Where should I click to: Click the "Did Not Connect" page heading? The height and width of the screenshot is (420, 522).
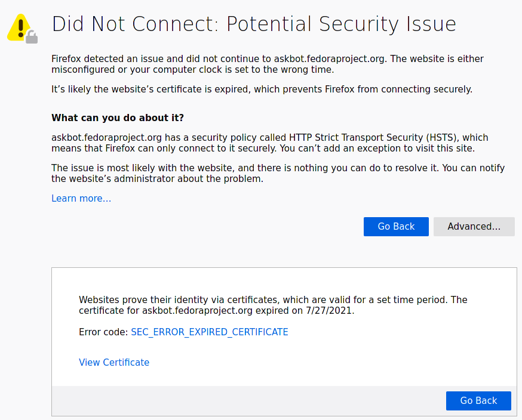tap(254, 24)
